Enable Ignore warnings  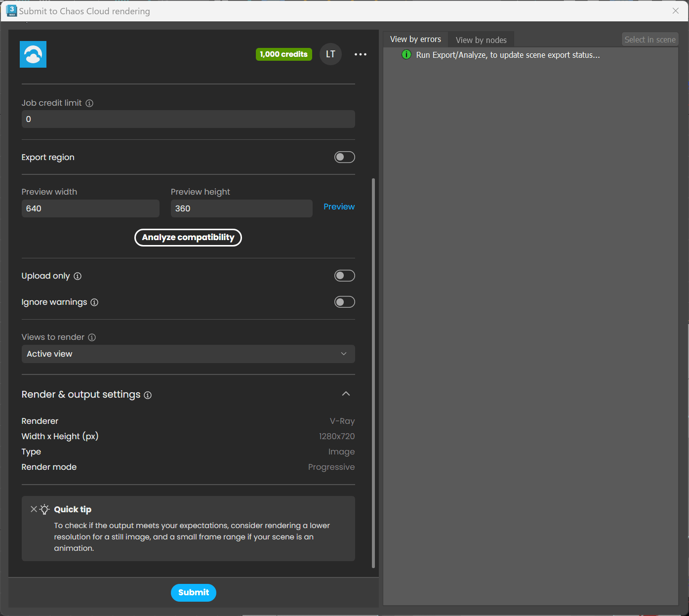[x=344, y=302]
